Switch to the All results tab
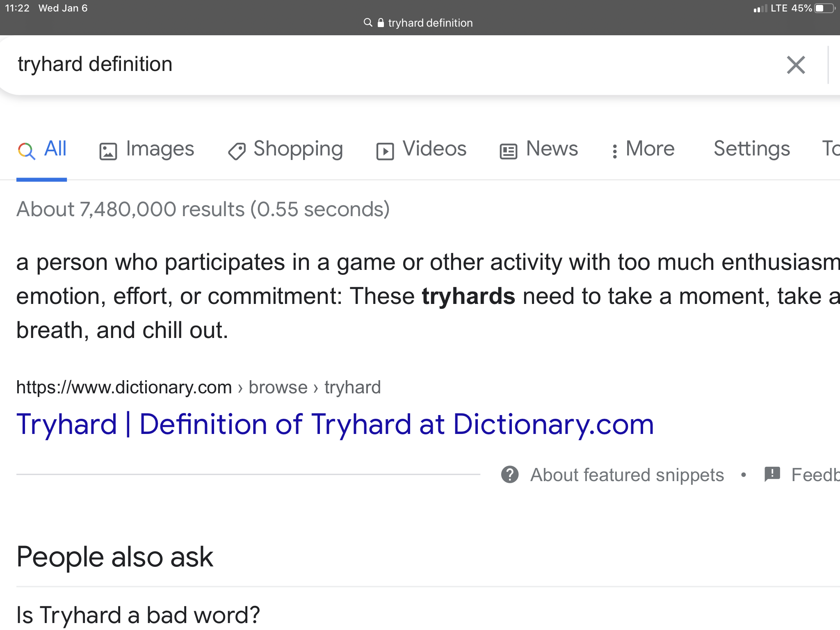 (x=55, y=149)
